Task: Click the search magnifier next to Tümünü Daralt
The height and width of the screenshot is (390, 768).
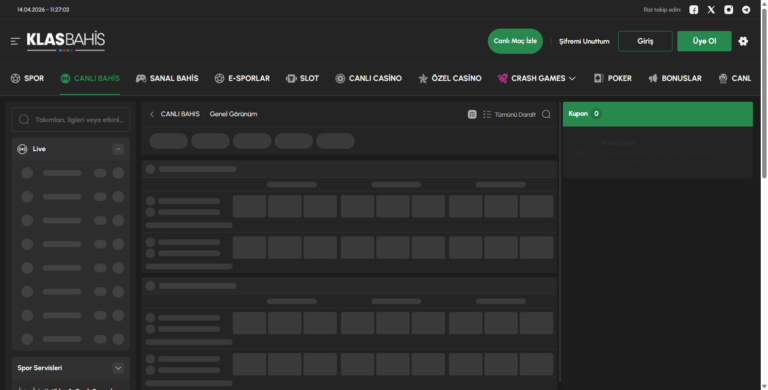Action: (546, 114)
